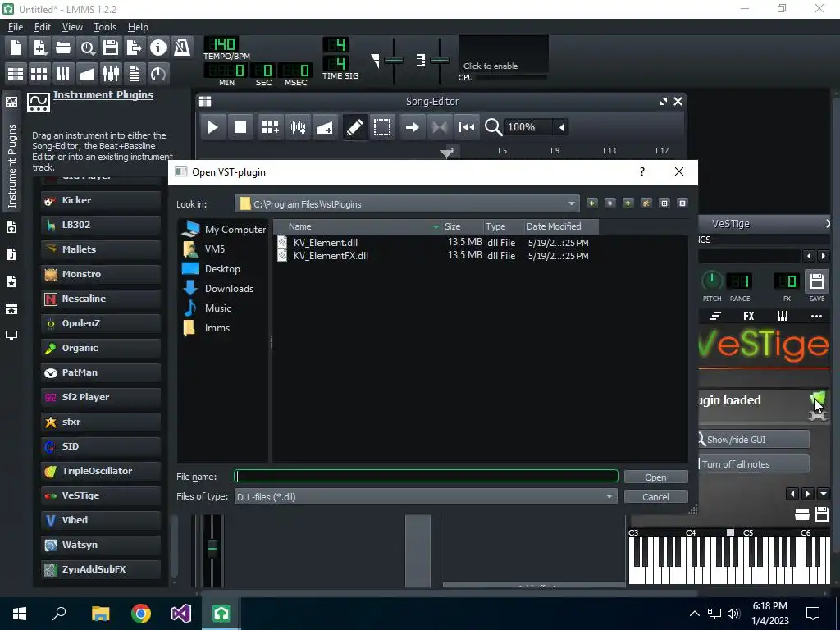Open the View menu
Viewport: 840px width, 630px height.
[x=72, y=27]
